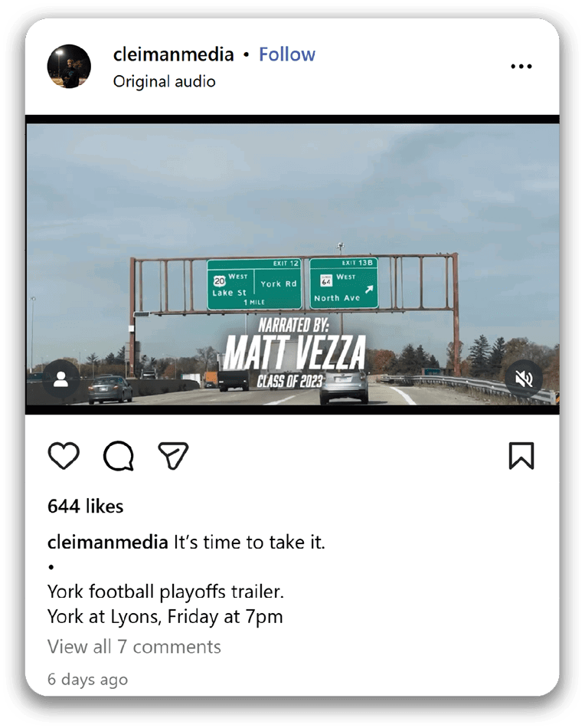Open the Original audio link

click(164, 82)
